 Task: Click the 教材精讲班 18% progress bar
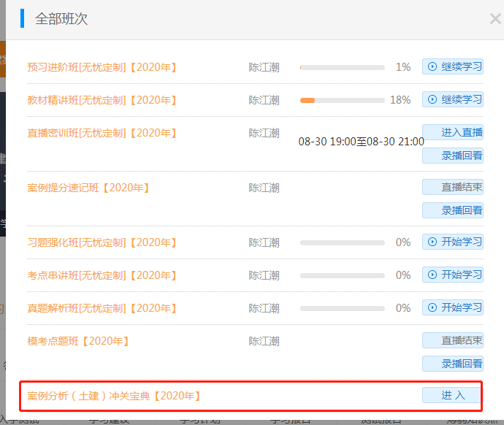342,100
